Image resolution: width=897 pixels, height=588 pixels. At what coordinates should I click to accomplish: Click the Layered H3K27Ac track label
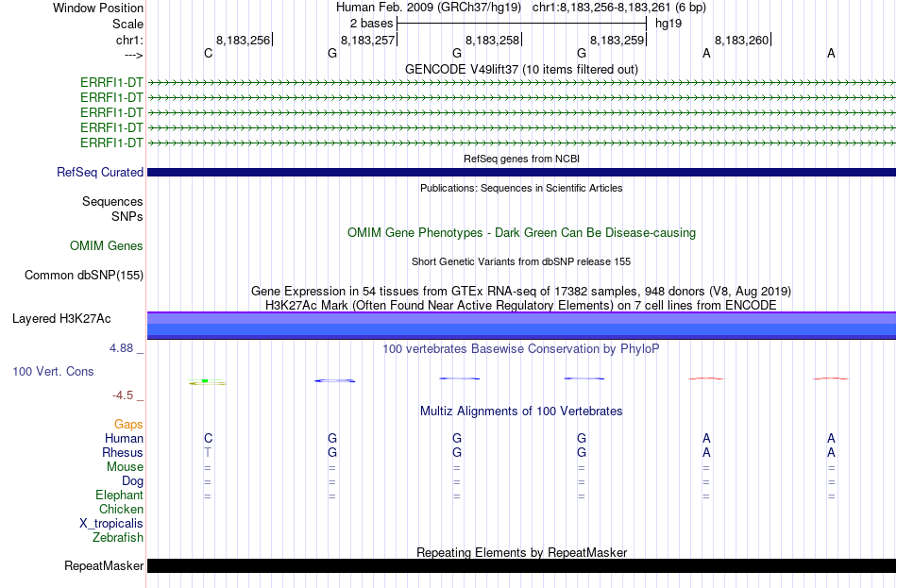tap(61, 319)
